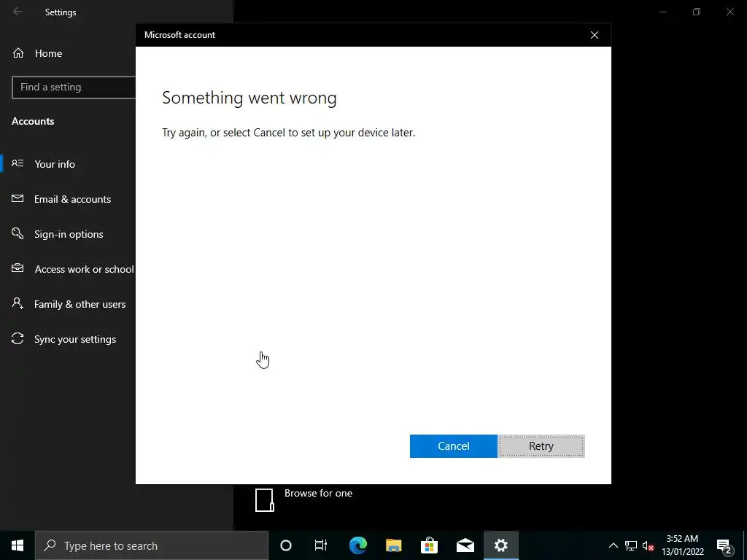Open Sync your settings
747x560 pixels.
[x=75, y=339]
